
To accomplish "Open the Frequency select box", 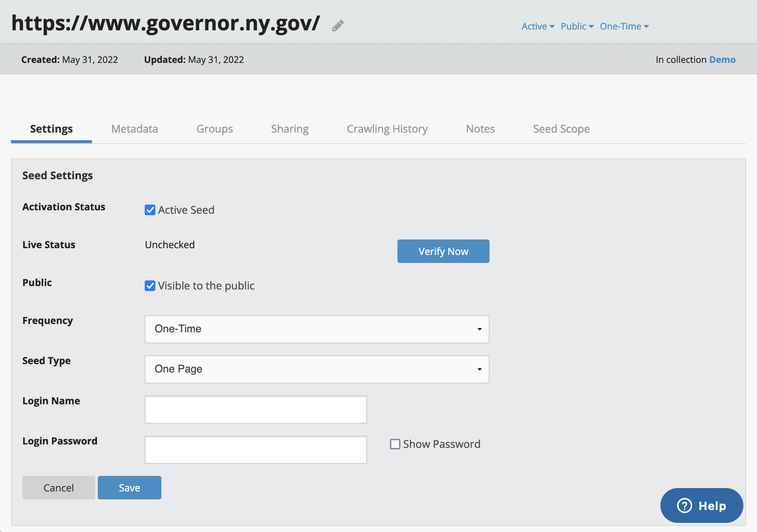I will coord(317,329).
